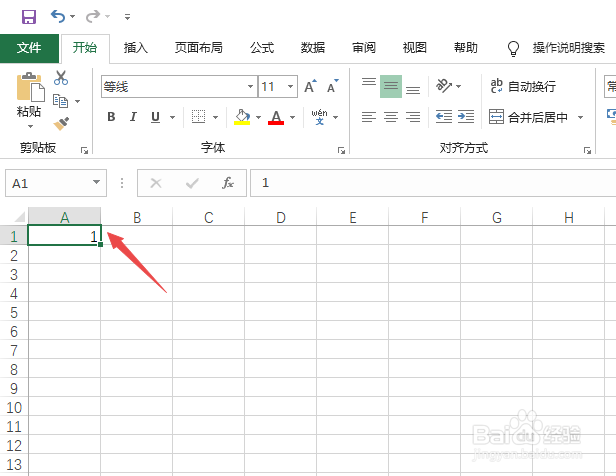Open the 文件 (File) menu
616x476 pixels.
(29, 48)
